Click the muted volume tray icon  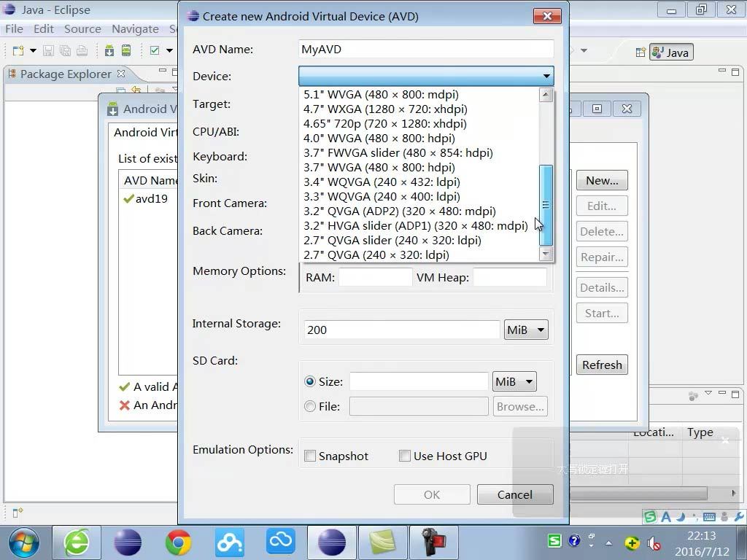654,542
